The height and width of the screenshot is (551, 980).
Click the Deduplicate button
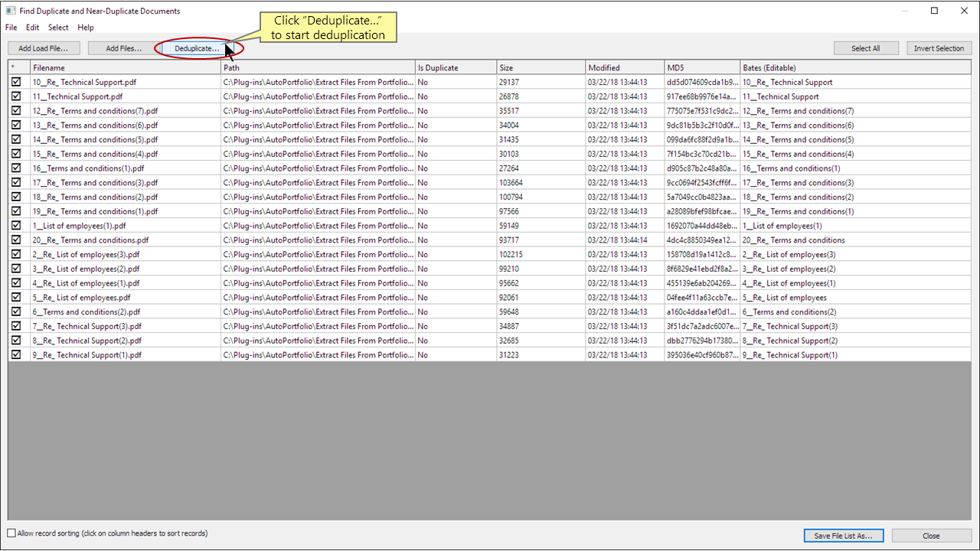(195, 47)
